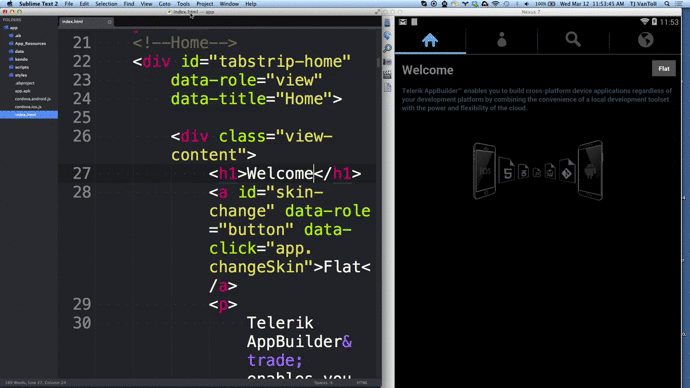Click the document icon in emulator side toolbar
690x388 pixels.
387,87
